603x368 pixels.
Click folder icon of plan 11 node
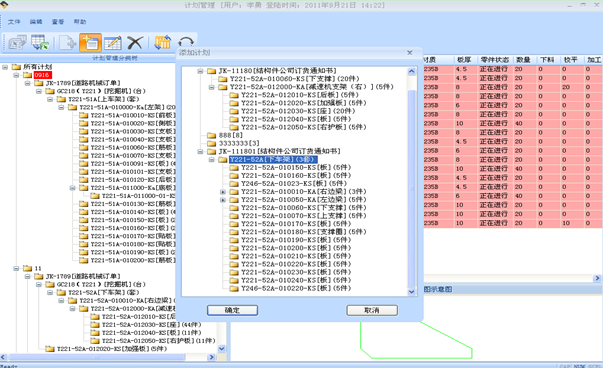(27, 268)
